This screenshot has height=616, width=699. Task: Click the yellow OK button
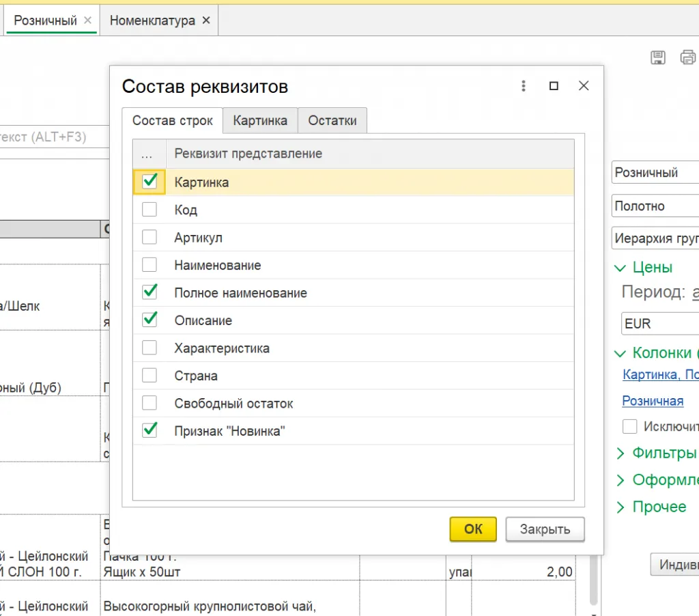473,529
